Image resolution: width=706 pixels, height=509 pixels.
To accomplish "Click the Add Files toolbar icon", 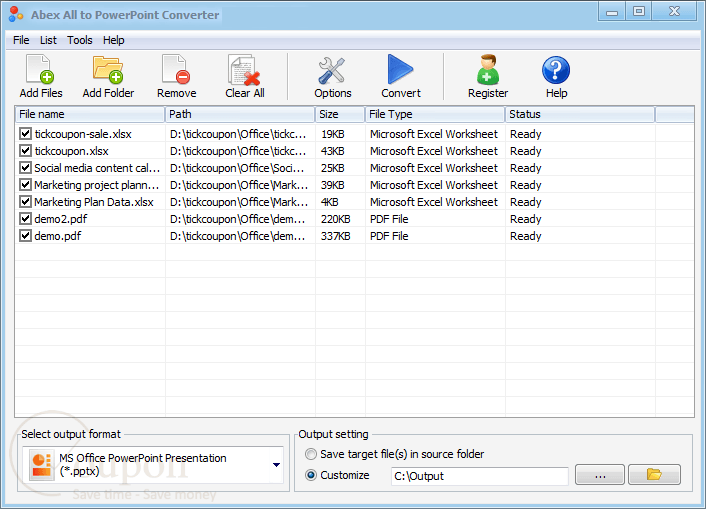I will (x=40, y=70).
